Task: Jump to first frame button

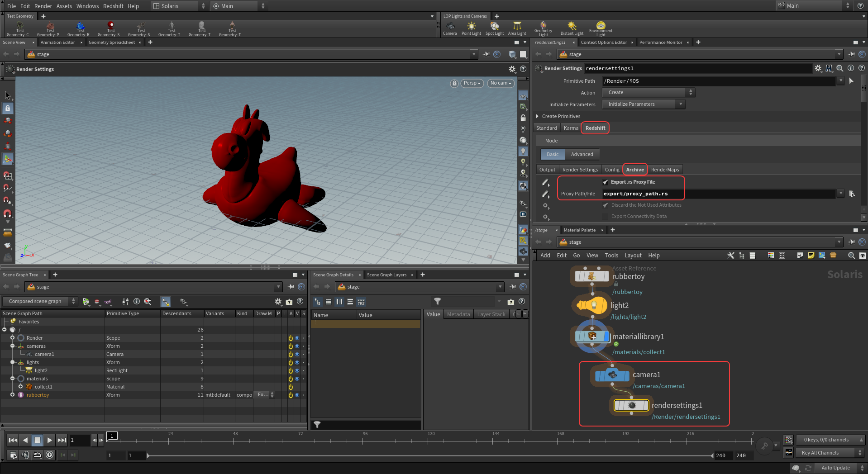Action: [13, 440]
